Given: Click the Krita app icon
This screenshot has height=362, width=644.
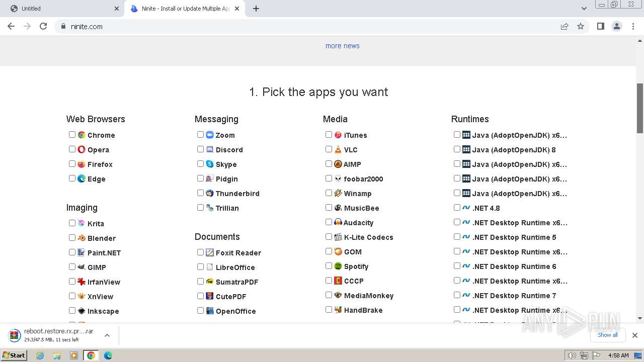Looking at the screenshot, I should pyautogui.click(x=82, y=223).
